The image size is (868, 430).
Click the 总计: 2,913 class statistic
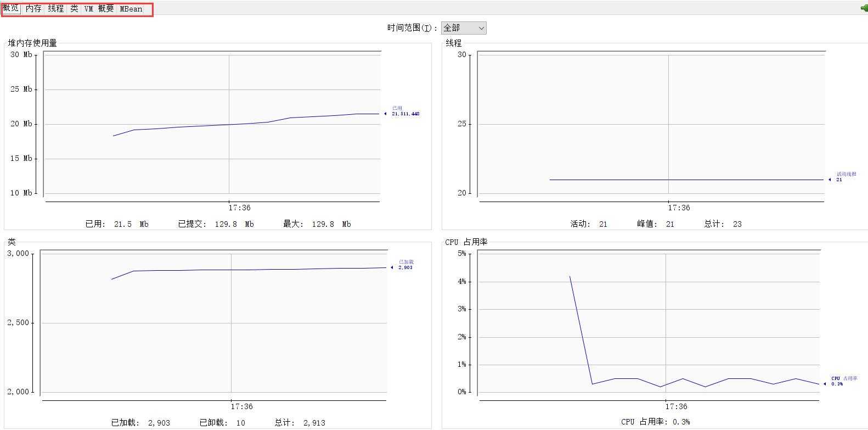[x=300, y=423]
